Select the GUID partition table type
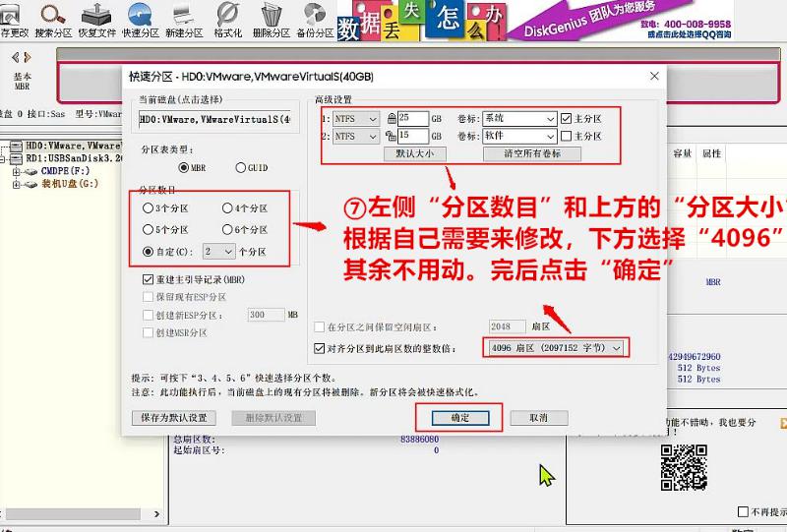The width and height of the screenshot is (787, 532). tap(241, 168)
